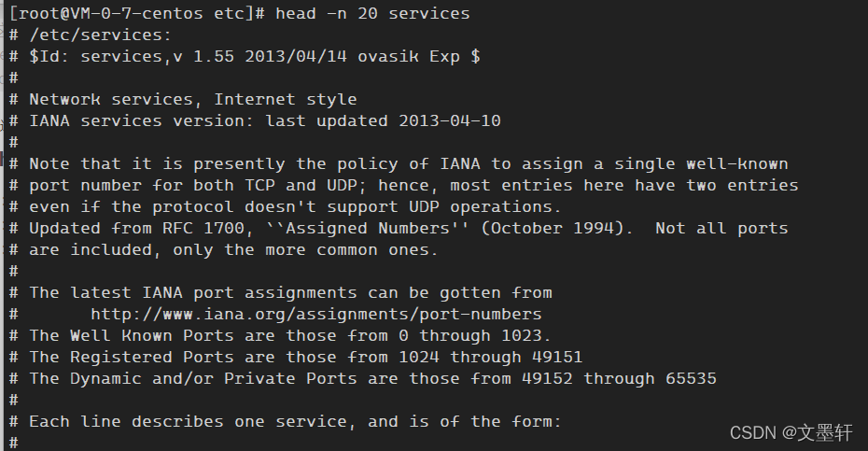
Task: Click the 'Dynamic and/or Private Ports' text
Action: 213,379
